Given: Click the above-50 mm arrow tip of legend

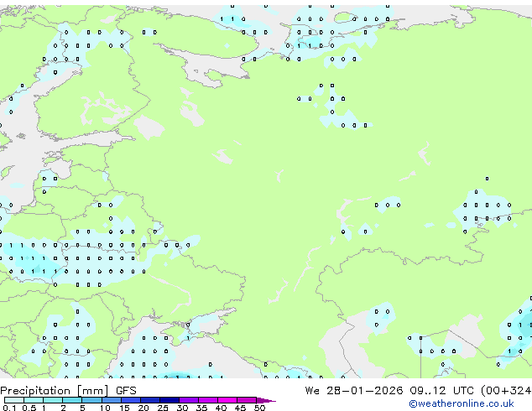Looking at the screenshot, I should (x=266, y=400).
